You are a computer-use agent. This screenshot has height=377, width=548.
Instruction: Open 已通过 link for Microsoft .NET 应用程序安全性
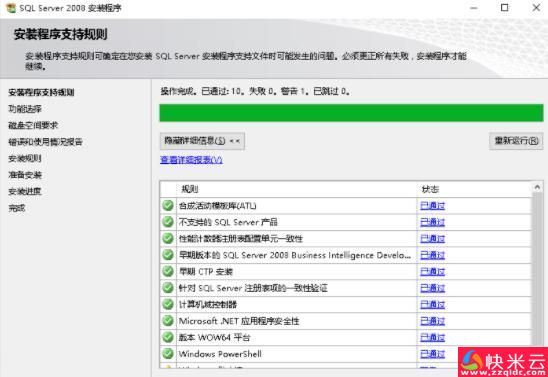pos(432,321)
